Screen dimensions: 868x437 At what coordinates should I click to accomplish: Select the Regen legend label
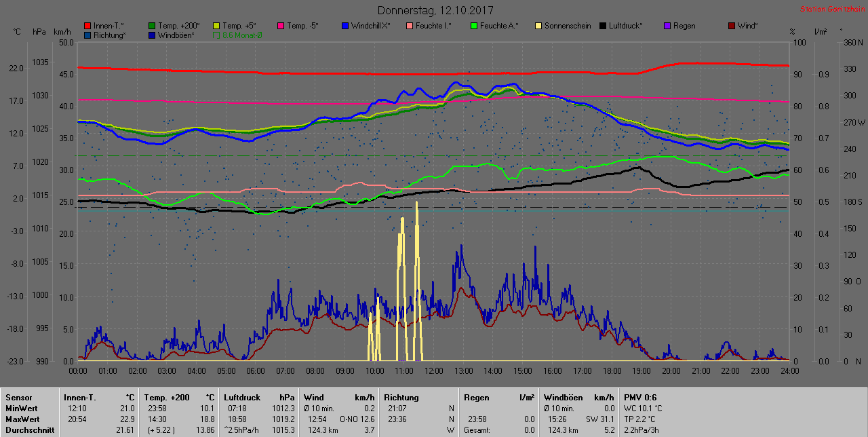coord(684,26)
